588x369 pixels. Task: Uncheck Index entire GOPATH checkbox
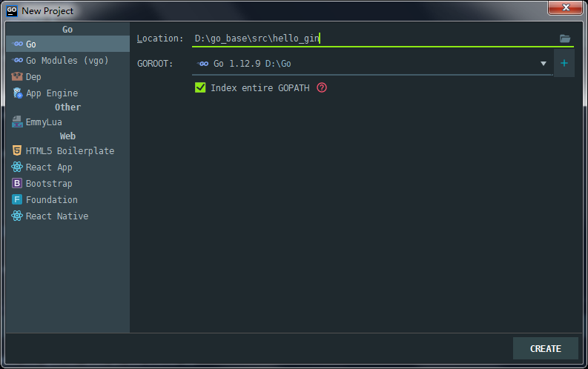[200, 87]
